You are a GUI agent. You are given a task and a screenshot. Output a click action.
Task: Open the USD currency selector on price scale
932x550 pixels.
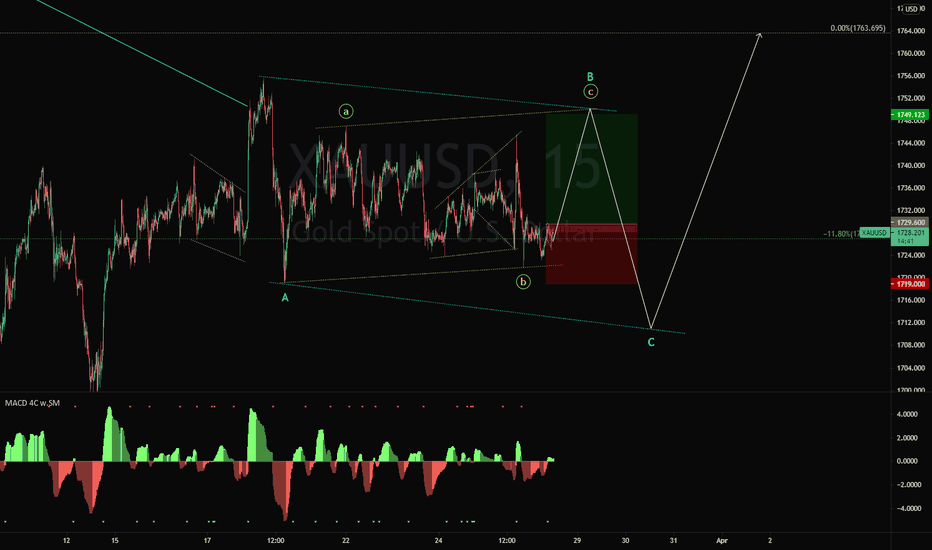912,9
